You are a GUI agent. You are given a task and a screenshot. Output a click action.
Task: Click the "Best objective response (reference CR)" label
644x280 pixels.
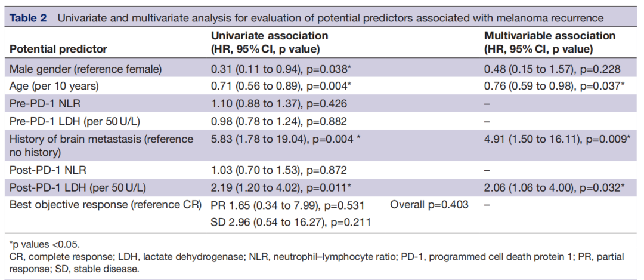(x=106, y=205)
